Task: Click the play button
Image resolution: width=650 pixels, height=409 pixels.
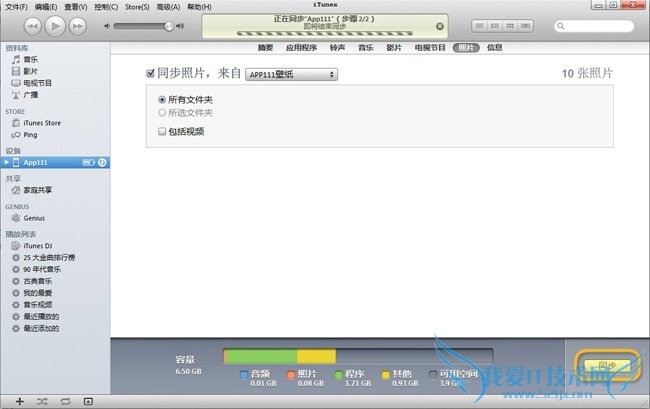Action: pyautogui.click(x=55, y=26)
